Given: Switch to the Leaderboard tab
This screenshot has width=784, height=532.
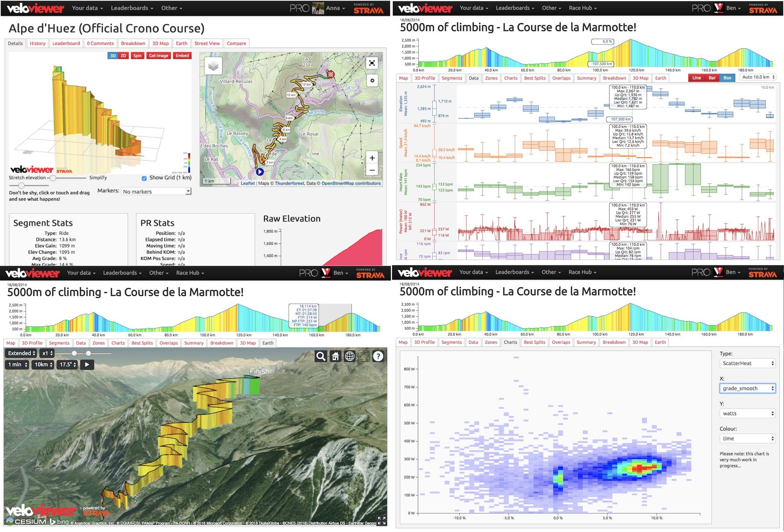Looking at the screenshot, I should (66, 43).
